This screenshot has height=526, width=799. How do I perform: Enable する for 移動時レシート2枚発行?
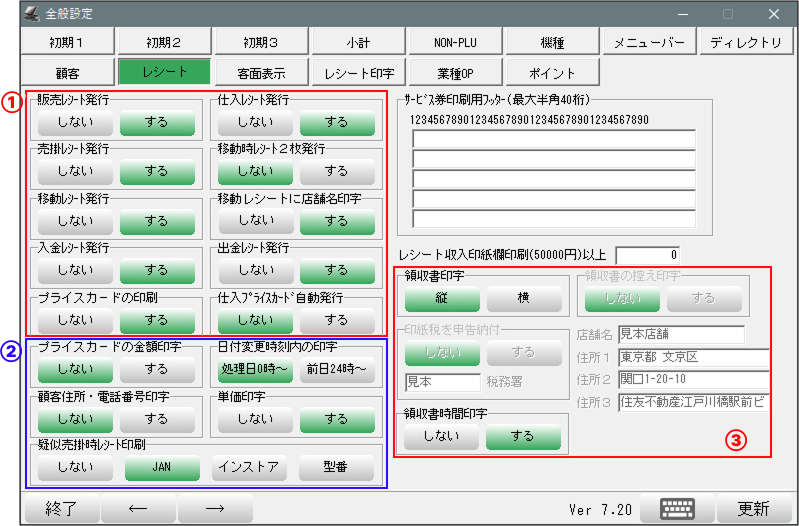(337, 171)
